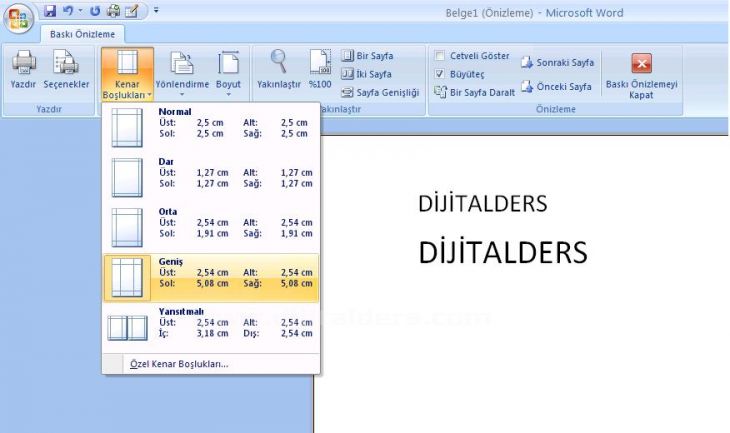Click the Önizleme group label
Image resolution: width=730 pixels, height=433 pixels.
(555, 109)
